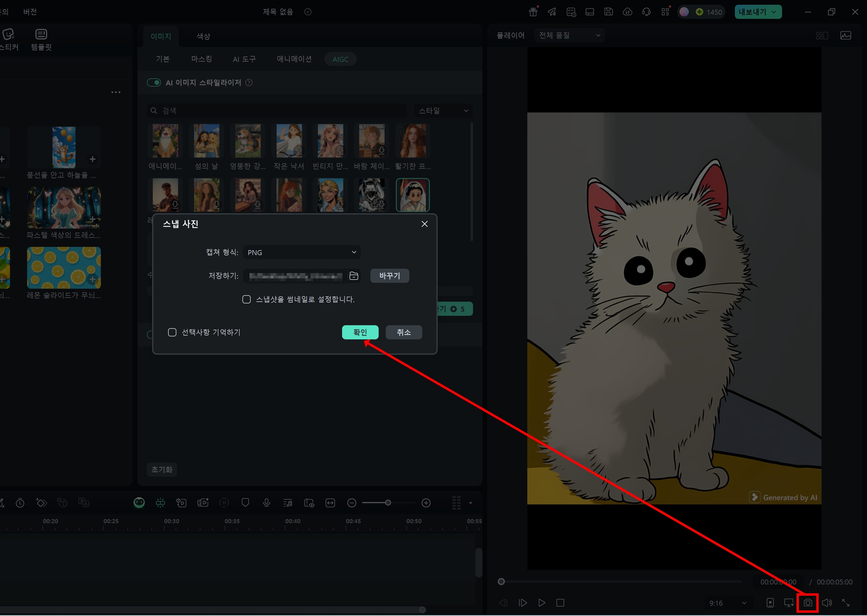
Task: Click the 확인 button in snapshot dialog
Action: click(x=360, y=332)
